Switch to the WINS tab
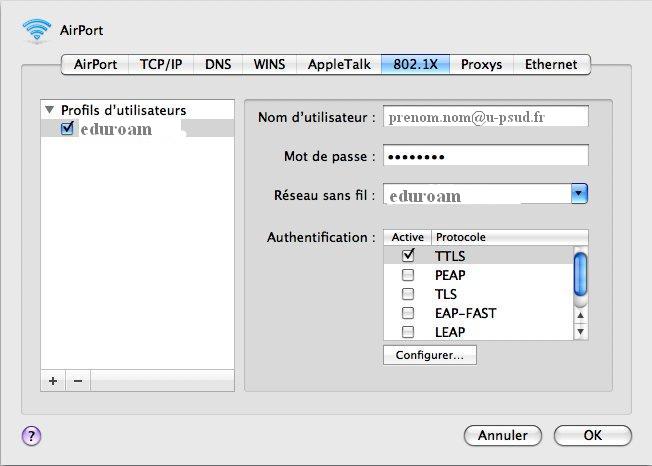This screenshot has width=652, height=466. [269, 64]
